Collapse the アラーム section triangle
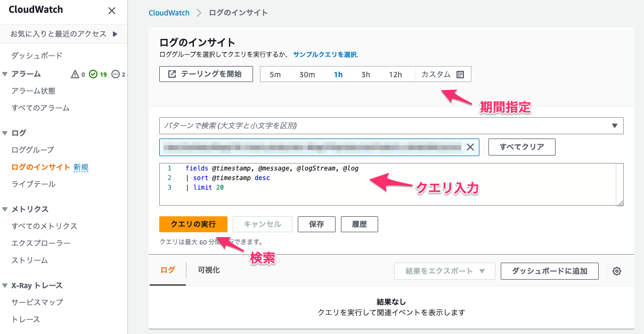The height and width of the screenshot is (334, 644). 5,74
